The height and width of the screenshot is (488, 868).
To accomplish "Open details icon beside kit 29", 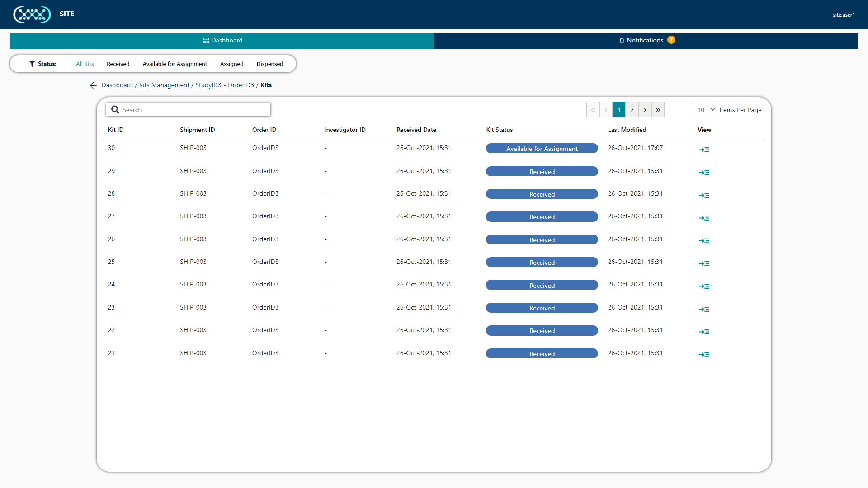I will pyautogui.click(x=704, y=173).
